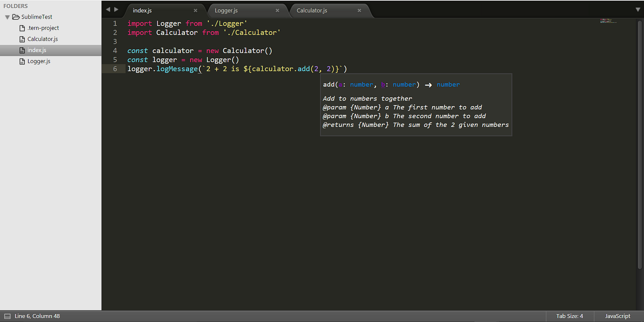The image size is (644, 322).
Task: Go to next tab with right arrow
Action: click(x=116, y=9)
